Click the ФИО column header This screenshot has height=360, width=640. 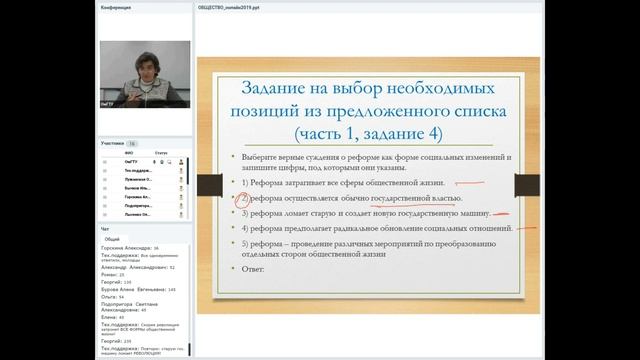(129, 153)
